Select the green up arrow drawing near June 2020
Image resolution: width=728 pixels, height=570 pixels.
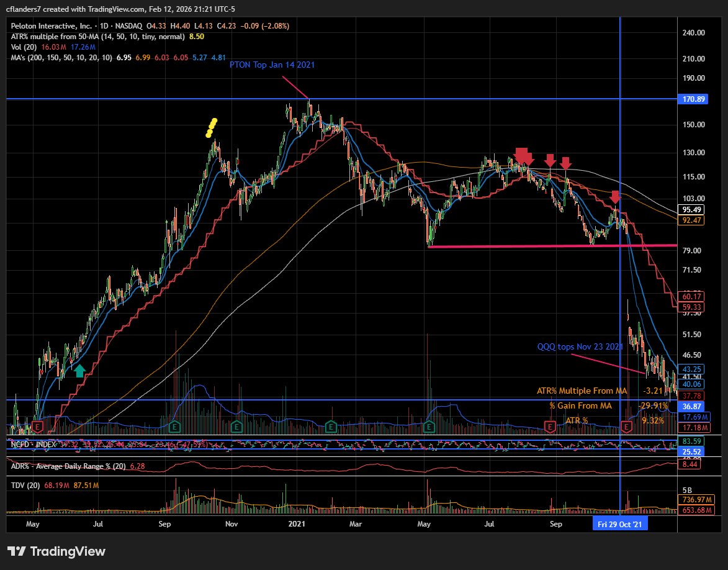click(x=80, y=371)
